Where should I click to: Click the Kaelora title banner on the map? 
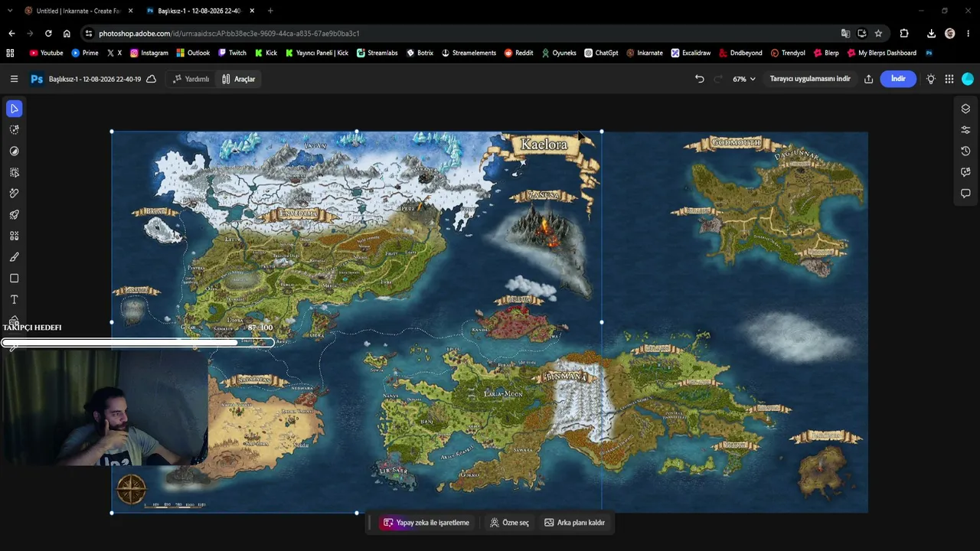[544, 145]
